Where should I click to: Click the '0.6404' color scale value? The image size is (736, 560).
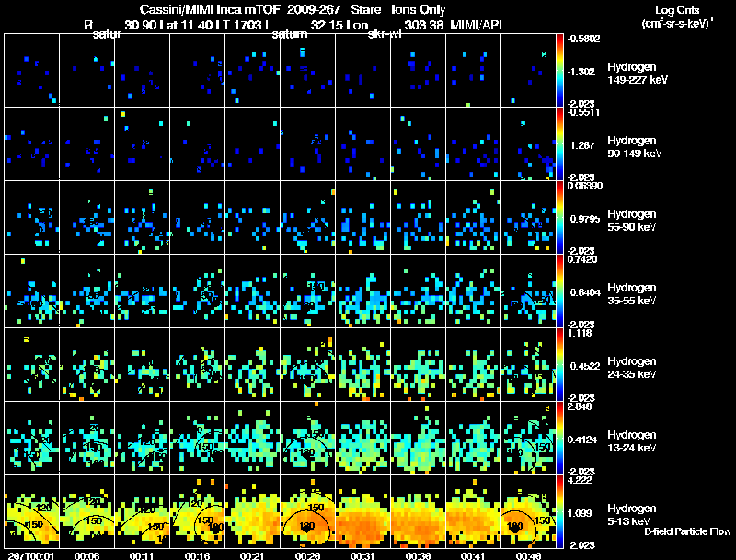click(585, 292)
